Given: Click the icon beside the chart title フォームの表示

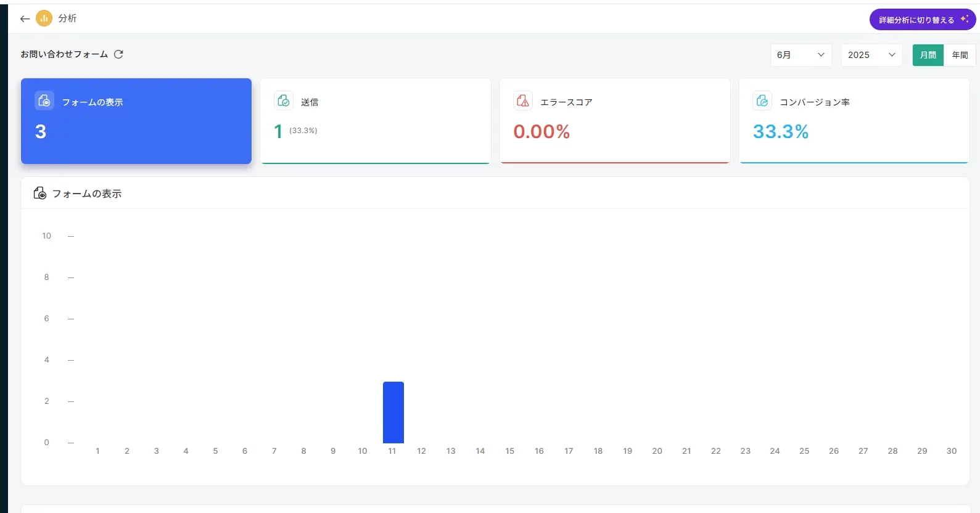Looking at the screenshot, I should click(40, 194).
